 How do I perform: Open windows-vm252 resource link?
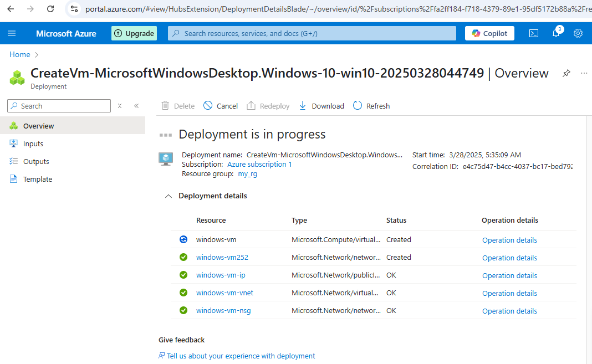point(222,257)
